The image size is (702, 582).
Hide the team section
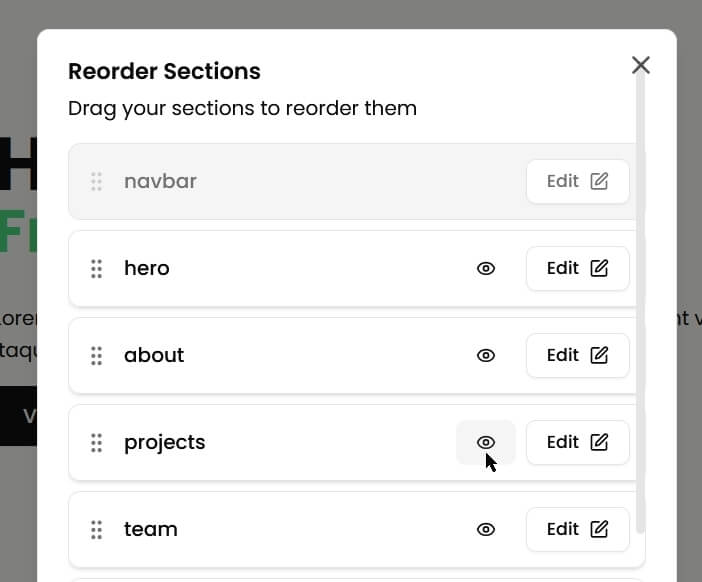pyautogui.click(x=486, y=530)
